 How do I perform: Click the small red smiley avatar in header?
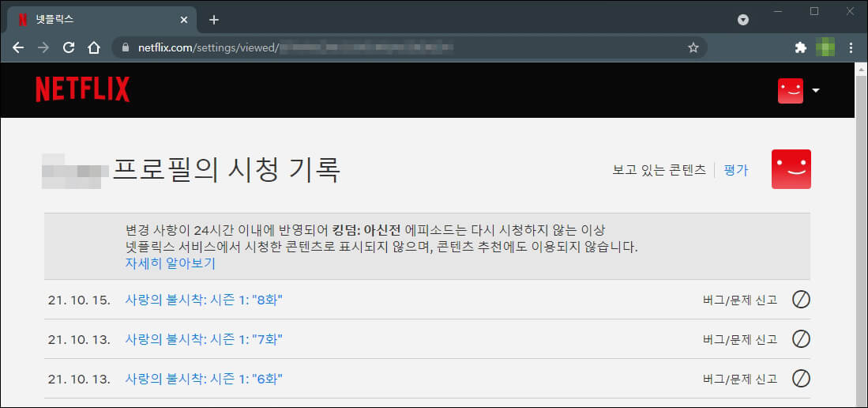click(x=791, y=91)
